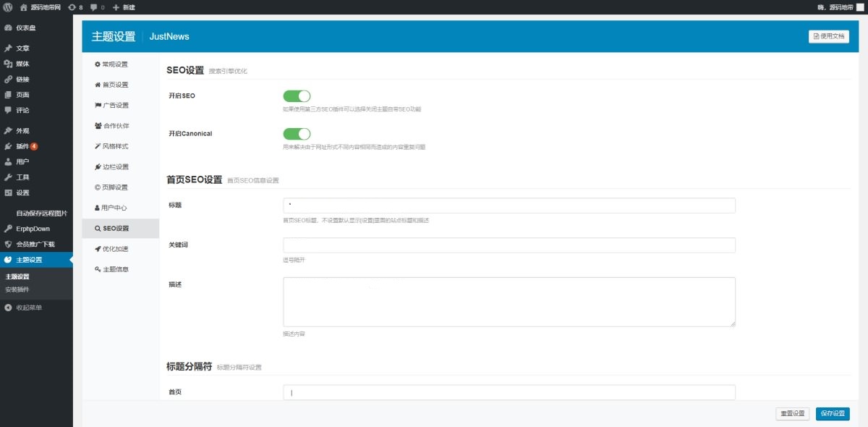Open 文章 posts menu

tap(36, 48)
